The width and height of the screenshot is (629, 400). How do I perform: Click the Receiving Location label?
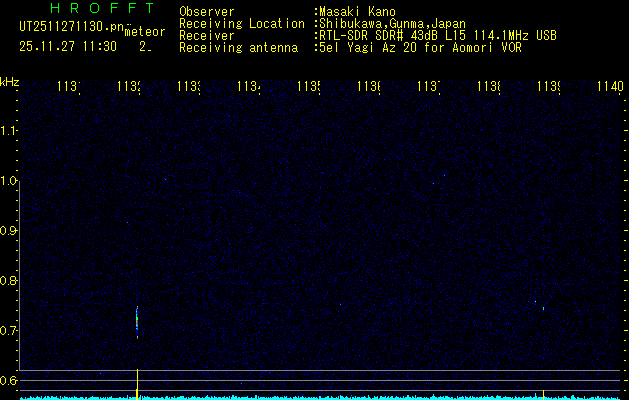[242, 24]
